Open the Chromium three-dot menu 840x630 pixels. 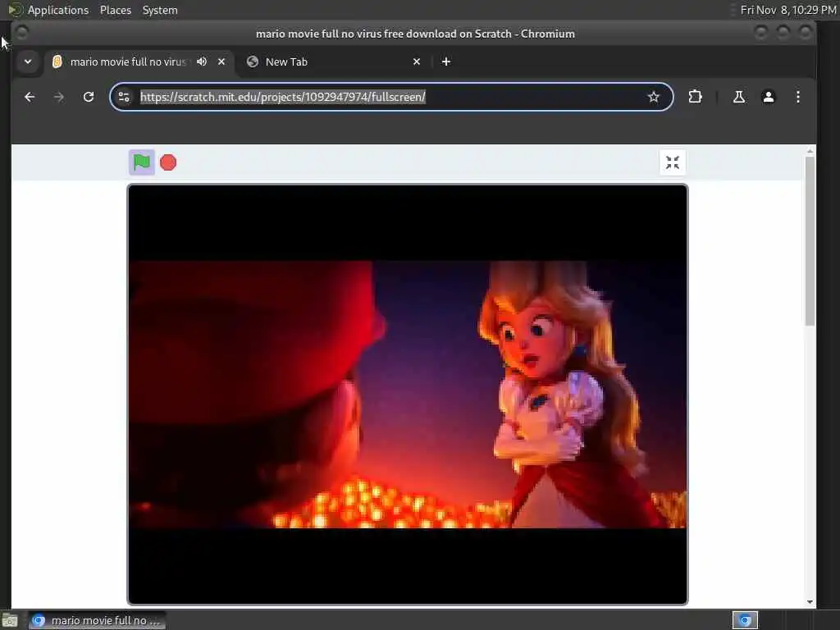797,97
